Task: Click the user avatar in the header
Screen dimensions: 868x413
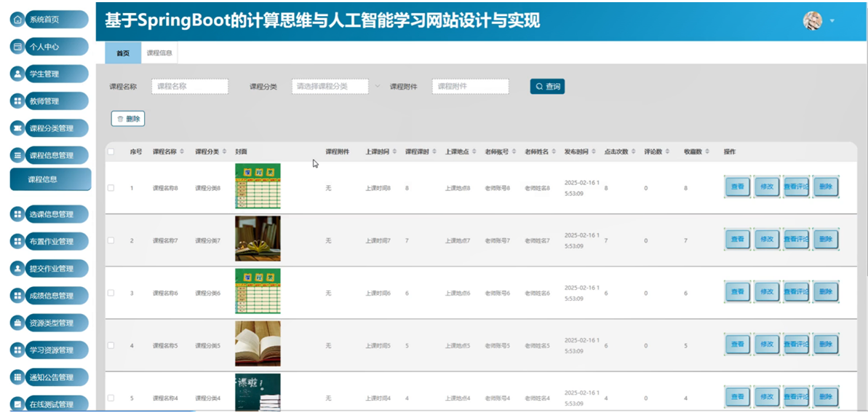Action: [813, 20]
